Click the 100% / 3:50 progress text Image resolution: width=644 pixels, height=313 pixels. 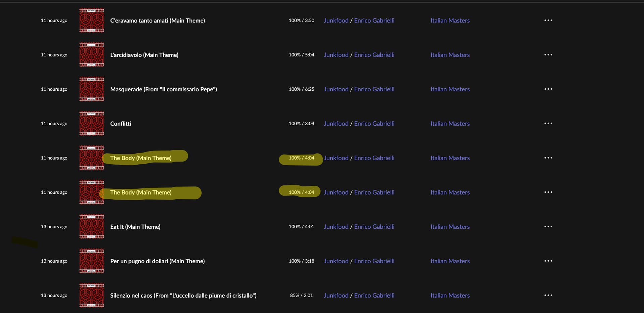[302, 20]
